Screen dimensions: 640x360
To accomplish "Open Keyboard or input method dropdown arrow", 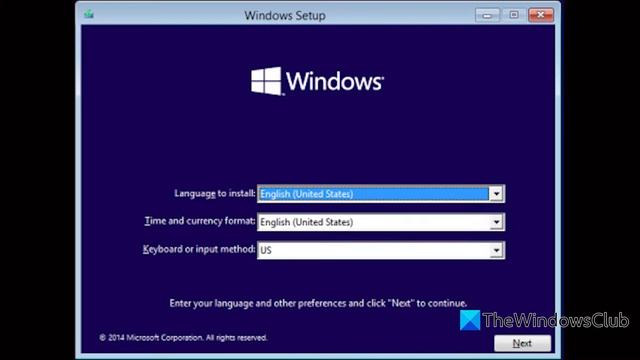I will (496, 250).
